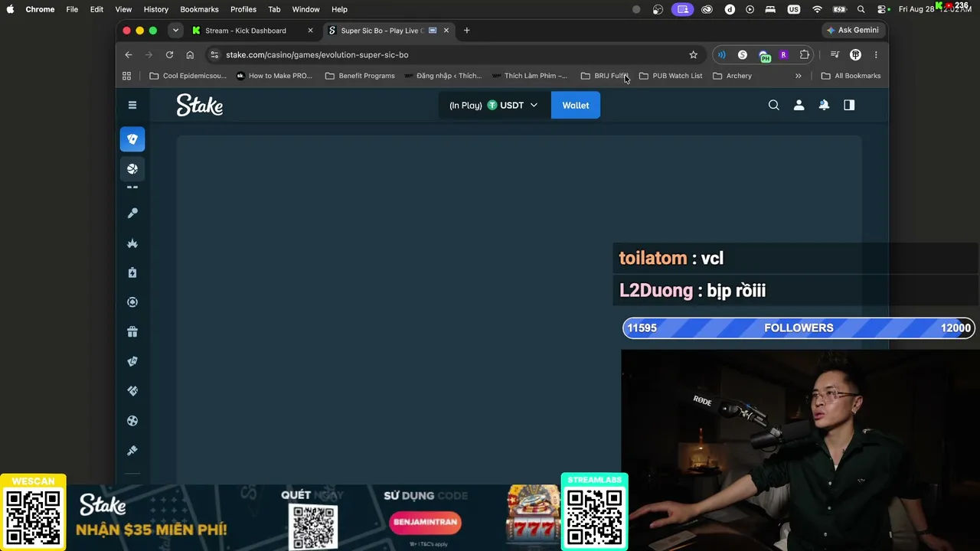
Task: Click the ticket icon in the sidebar
Action: [x=132, y=391]
